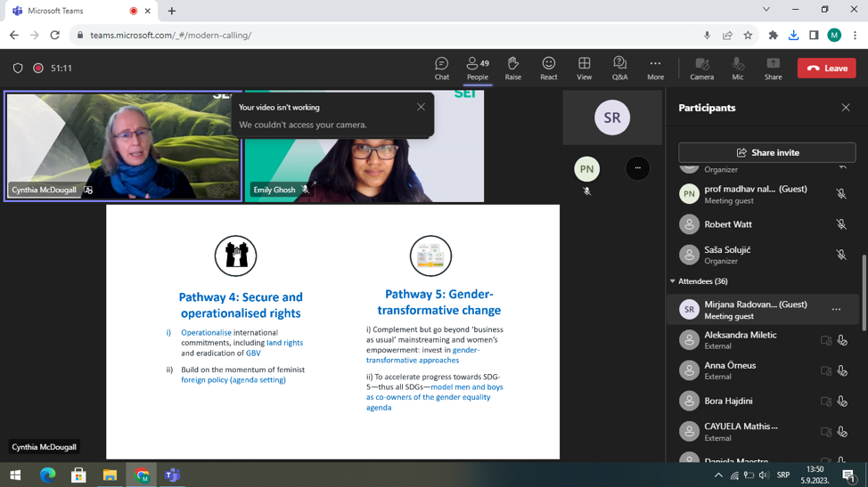This screenshot has width=868, height=487.
Task: Leave the meeting
Action: click(x=826, y=68)
